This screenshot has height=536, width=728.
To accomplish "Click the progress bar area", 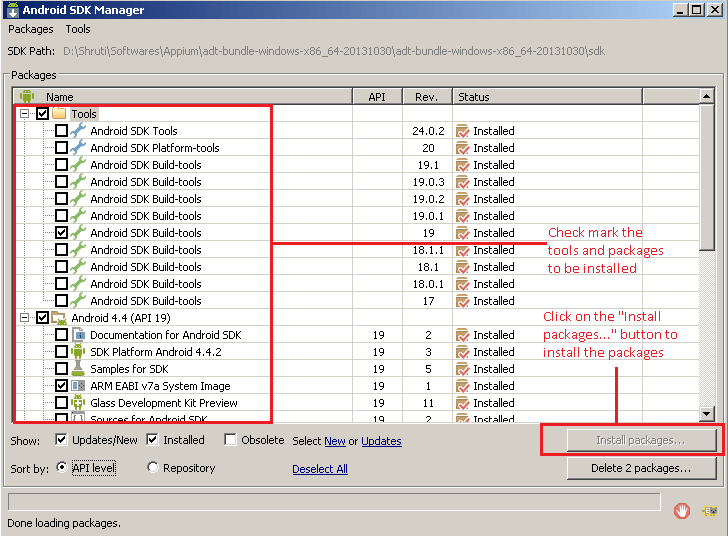I will (334, 502).
